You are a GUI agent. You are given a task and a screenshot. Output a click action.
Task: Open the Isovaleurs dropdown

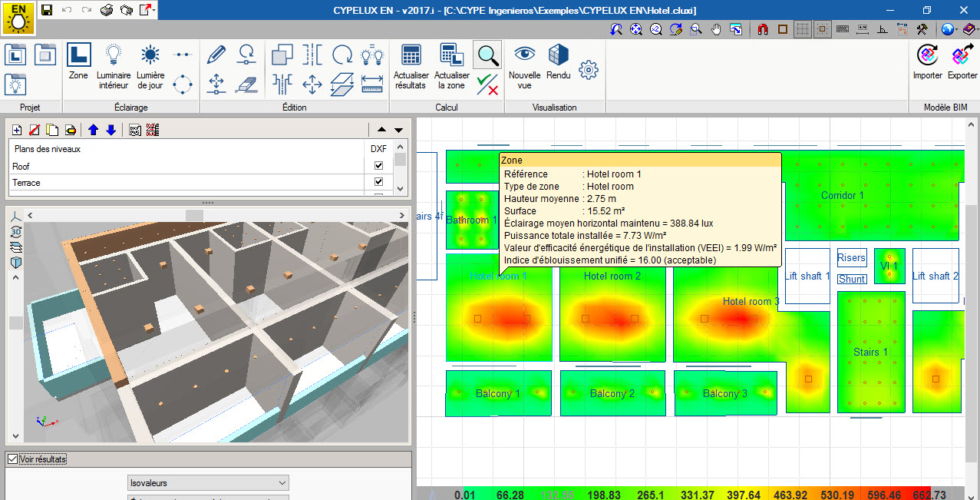pos(209,483)
